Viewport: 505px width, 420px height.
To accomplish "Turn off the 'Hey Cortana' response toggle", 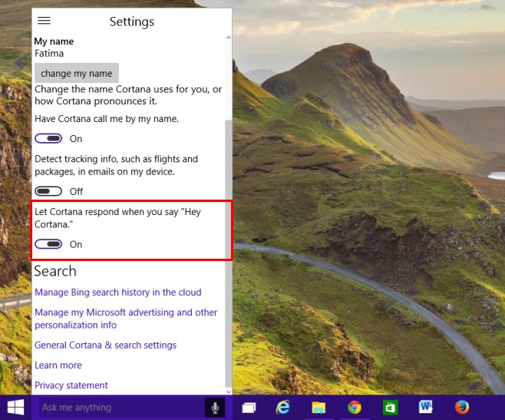I will click(48, 244).
